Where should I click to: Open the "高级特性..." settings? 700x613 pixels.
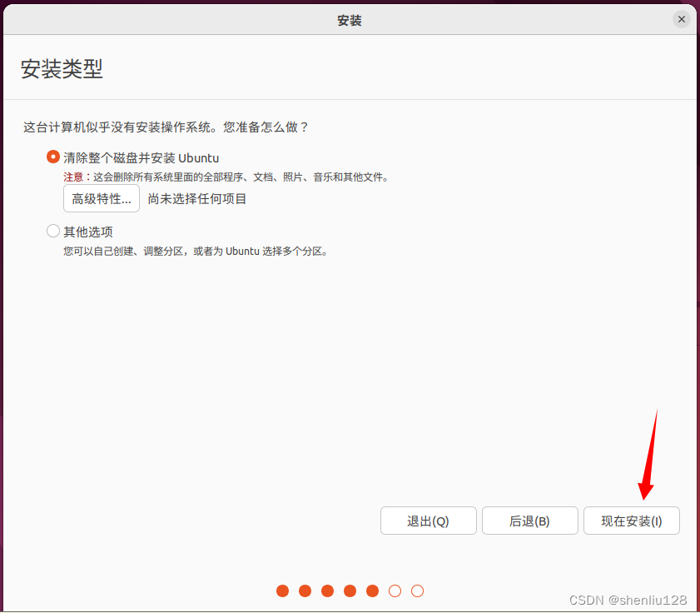[x=102, y=198]
